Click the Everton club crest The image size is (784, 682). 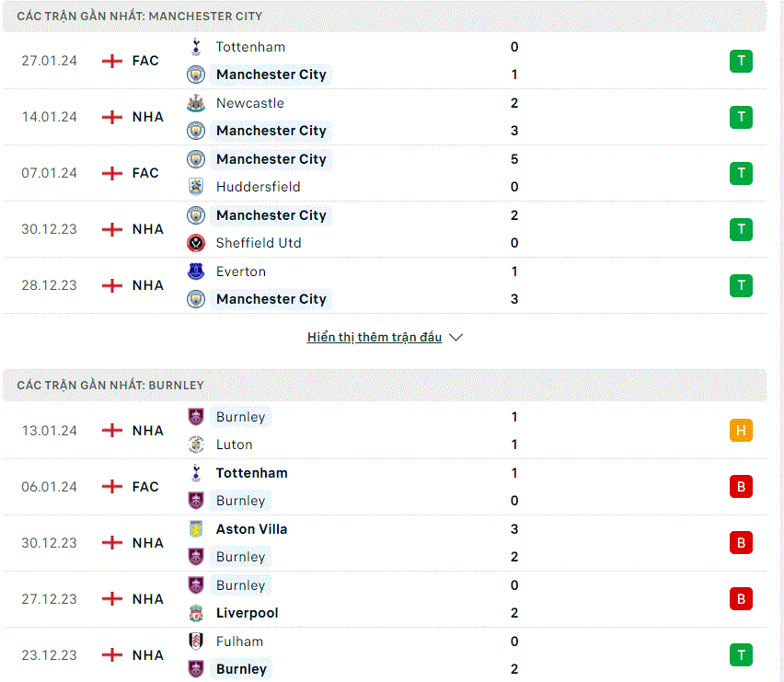pyautogui.click(x=196, y=272)
